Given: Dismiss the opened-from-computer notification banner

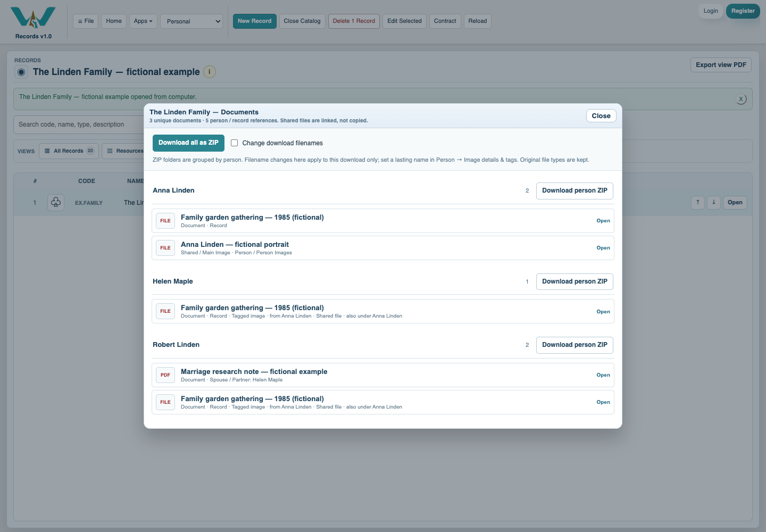Looking at the screenshot, I should click(741, 99).
